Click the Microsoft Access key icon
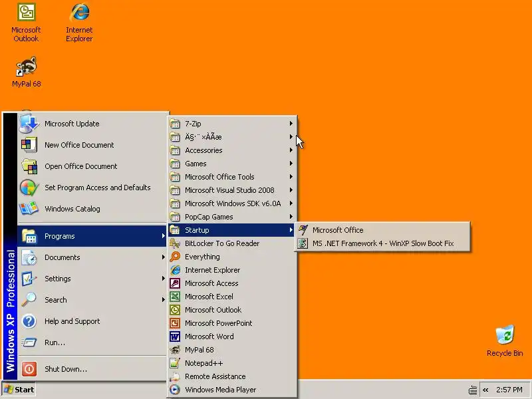Image resolution: width=532 pixels, height=399 pixels. (175, 283)
